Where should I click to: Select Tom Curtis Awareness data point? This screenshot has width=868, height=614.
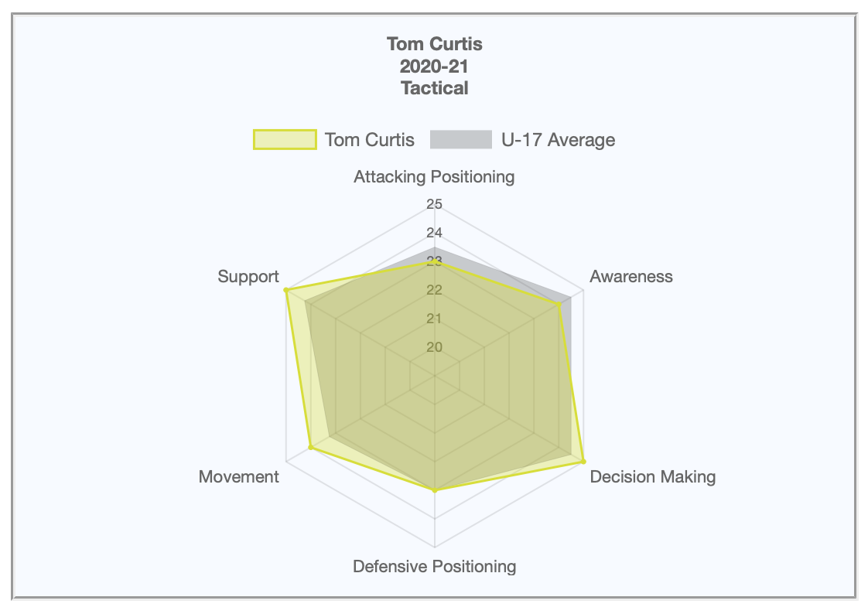[559, 304]
